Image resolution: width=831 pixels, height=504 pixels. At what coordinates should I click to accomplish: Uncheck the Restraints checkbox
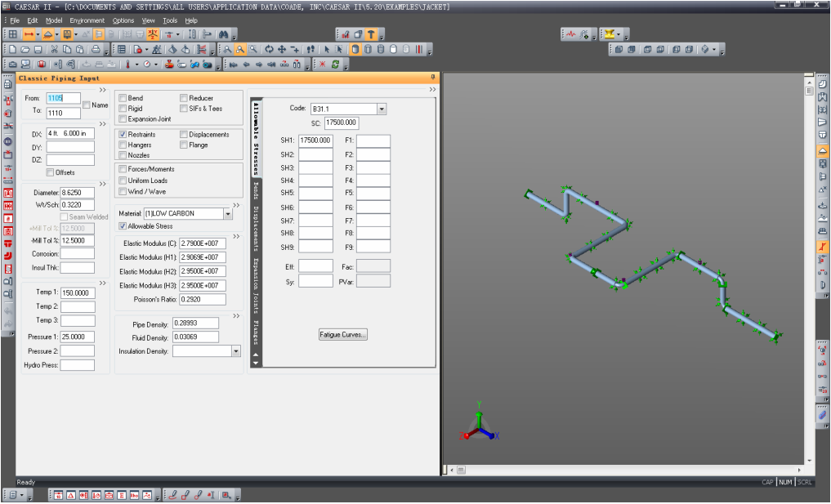[123, 134]
